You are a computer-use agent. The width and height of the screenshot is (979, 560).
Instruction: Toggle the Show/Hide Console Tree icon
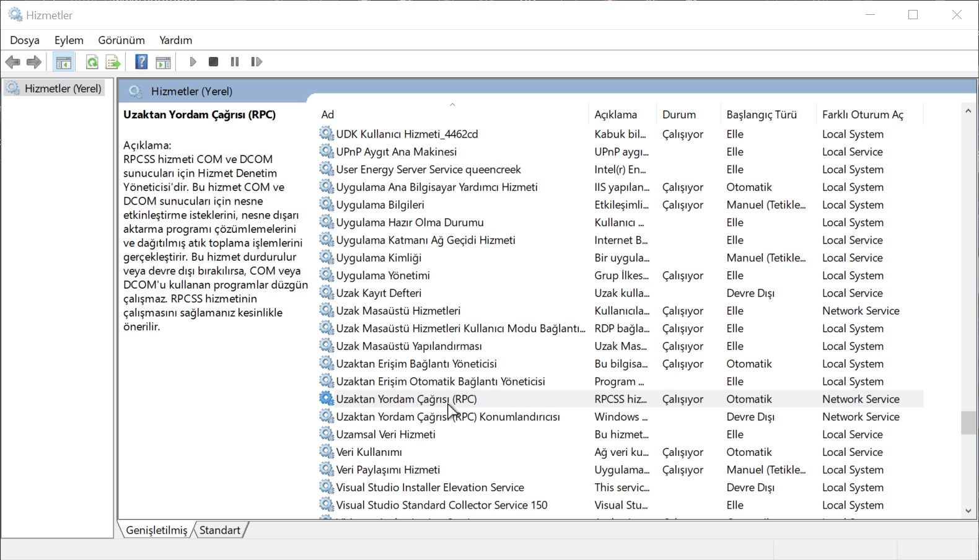(x=63, y=62)
